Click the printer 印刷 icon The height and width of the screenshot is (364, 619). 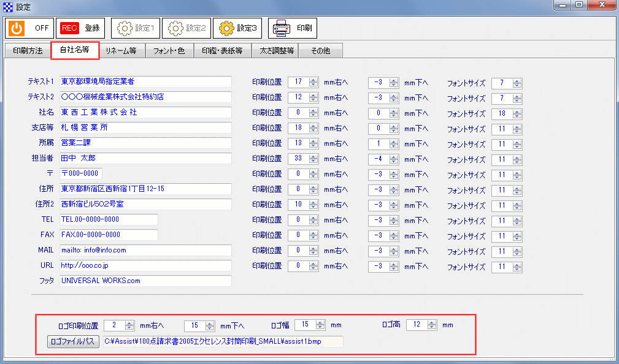point(282,28)
